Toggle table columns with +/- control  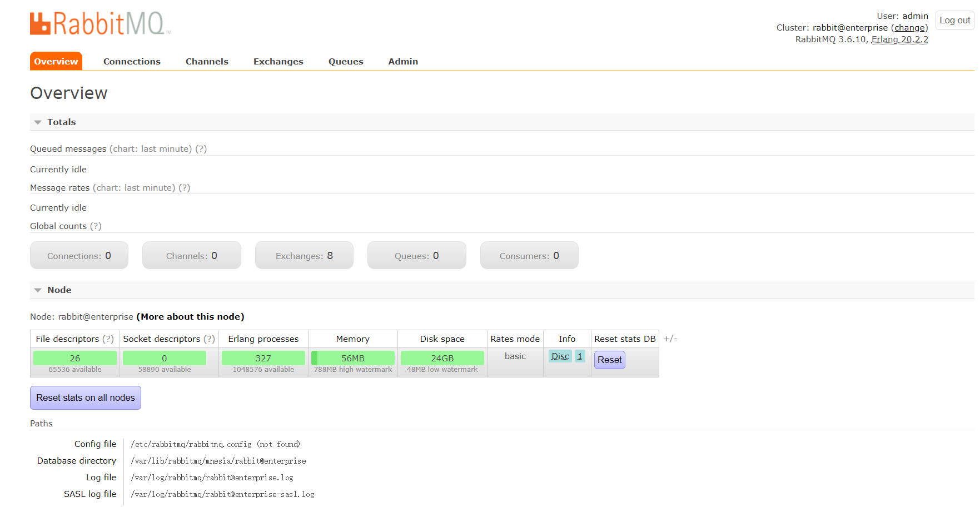670,339
